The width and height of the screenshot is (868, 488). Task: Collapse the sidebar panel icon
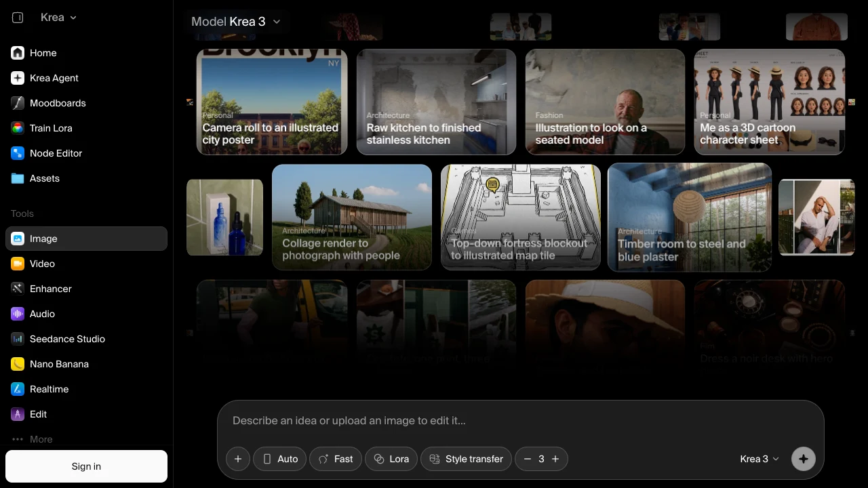tap(18, 18)
